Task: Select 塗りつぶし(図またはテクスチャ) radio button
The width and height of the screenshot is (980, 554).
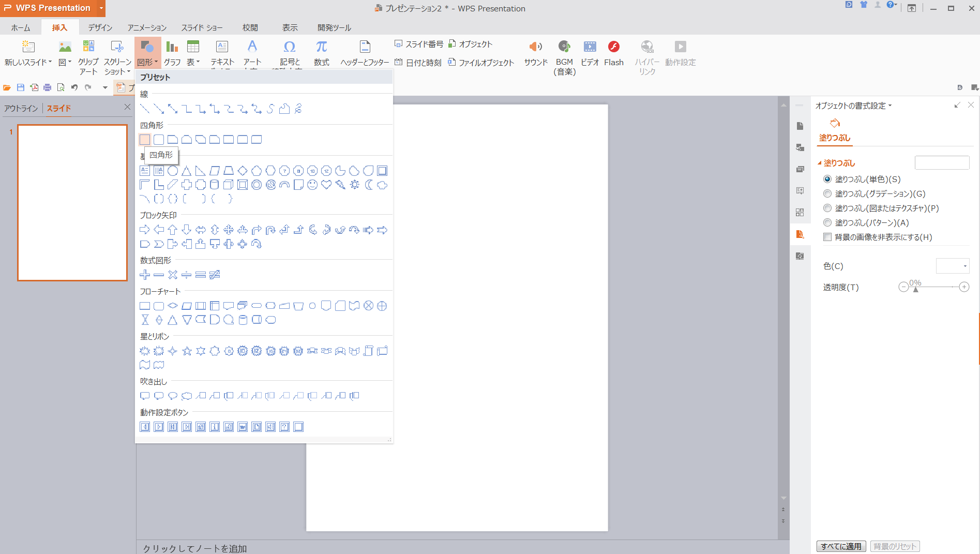Action: [x=827, y=208]
